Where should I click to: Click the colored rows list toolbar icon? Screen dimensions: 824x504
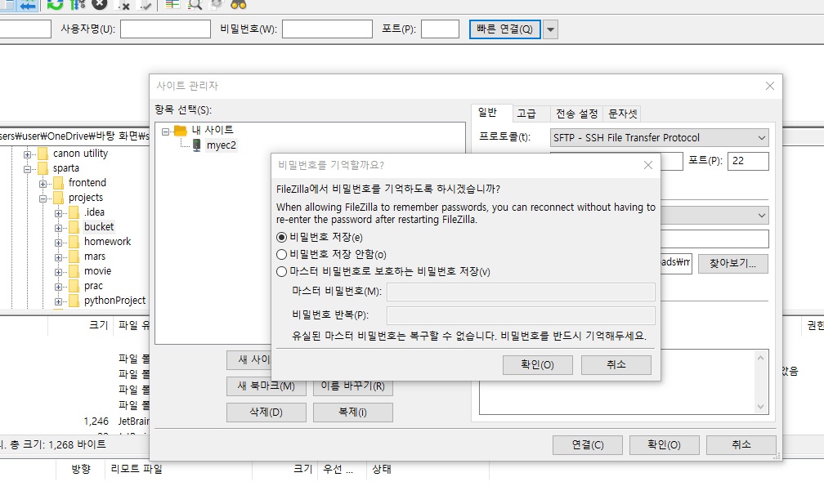pyautogui.click(x=172, y=4)
